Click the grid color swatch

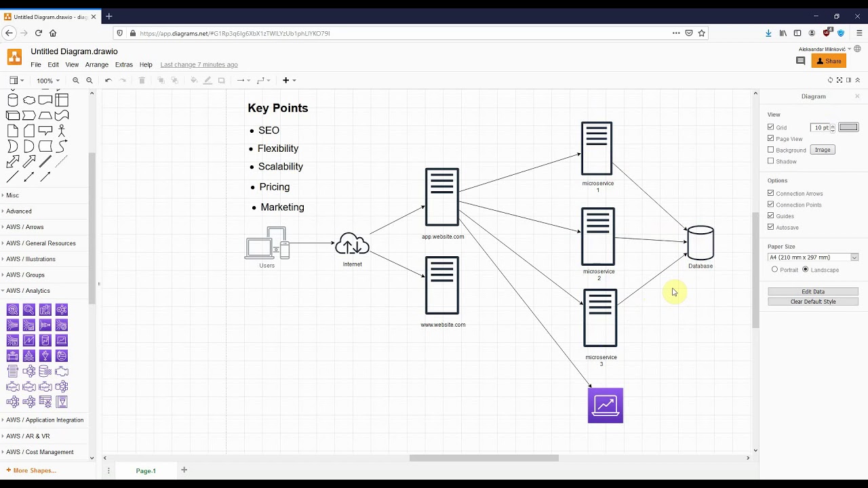[848, 127]
